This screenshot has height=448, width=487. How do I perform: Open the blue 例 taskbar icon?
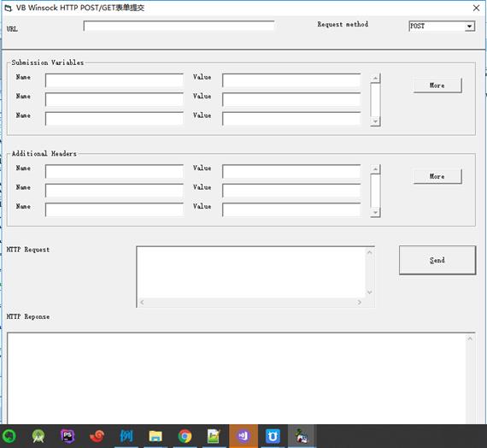[126, 436]
